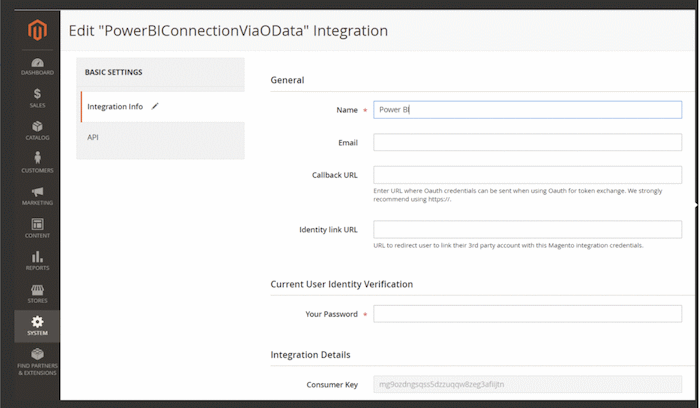Click into the Callback URL field
700x408 pixels.
coord(527,175)
